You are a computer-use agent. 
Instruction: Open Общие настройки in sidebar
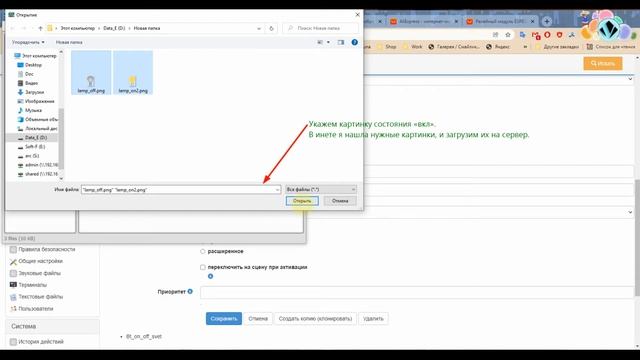pyautogui.click(x=36, y=261)
